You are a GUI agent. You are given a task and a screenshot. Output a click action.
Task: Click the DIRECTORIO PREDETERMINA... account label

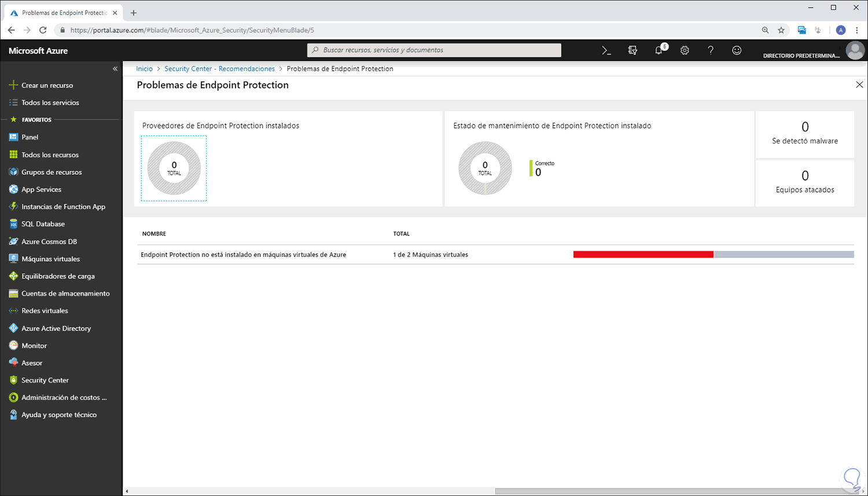click(801, 56)
